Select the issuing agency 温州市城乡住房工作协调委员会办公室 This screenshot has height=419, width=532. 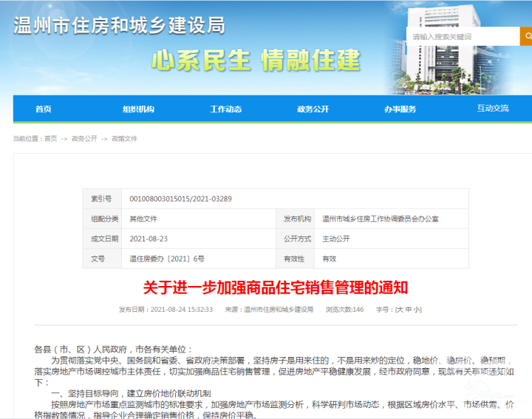tap(381, 219)
